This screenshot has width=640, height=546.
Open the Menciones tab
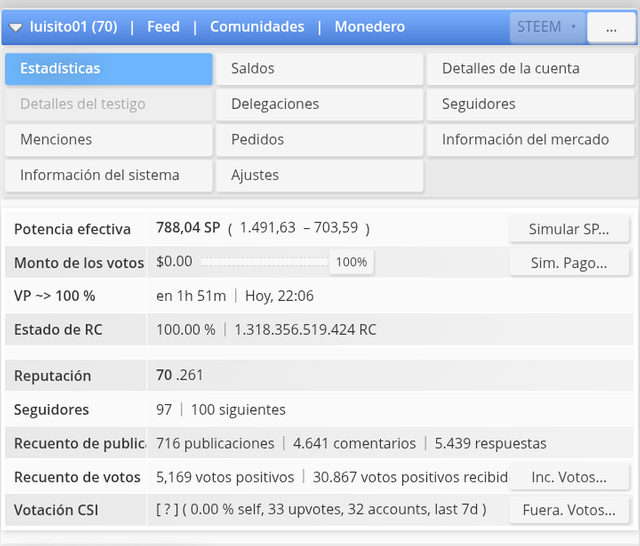(109, 140)
